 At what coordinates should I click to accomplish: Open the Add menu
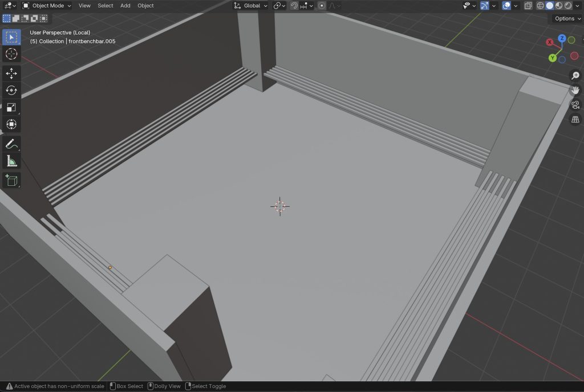[125, 6]
